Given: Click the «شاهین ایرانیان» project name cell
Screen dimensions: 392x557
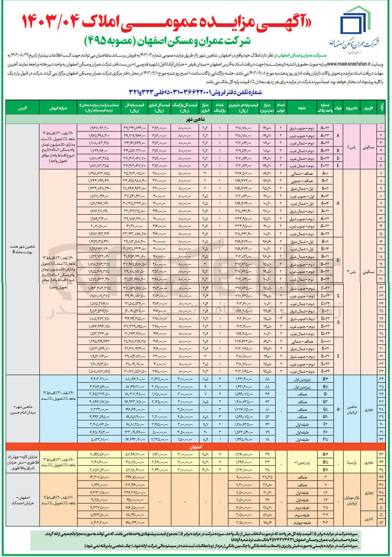Looking at the screenshot, I should [352, 408].
